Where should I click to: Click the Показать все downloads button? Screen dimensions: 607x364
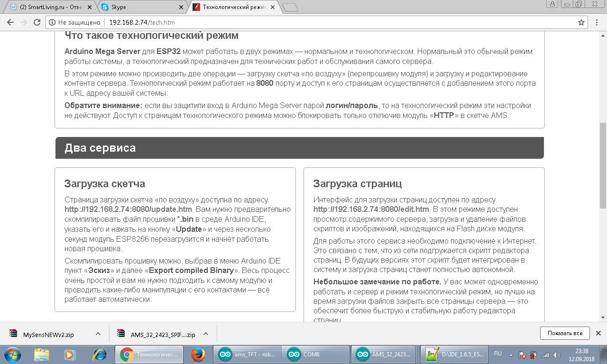pyautogui.click(x=565, y=333)
